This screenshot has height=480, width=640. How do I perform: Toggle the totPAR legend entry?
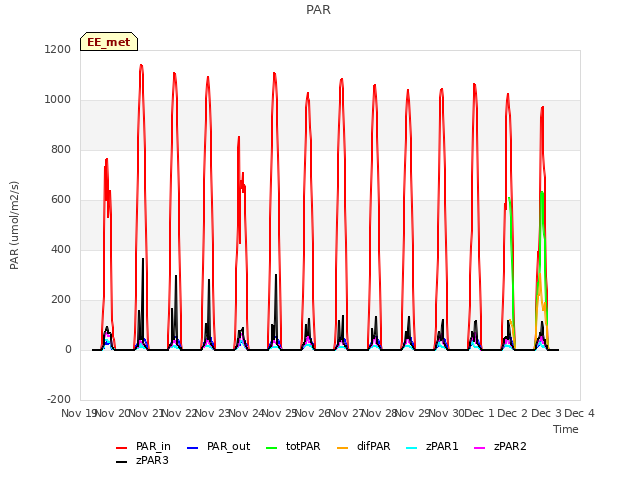tap(293, 447)
